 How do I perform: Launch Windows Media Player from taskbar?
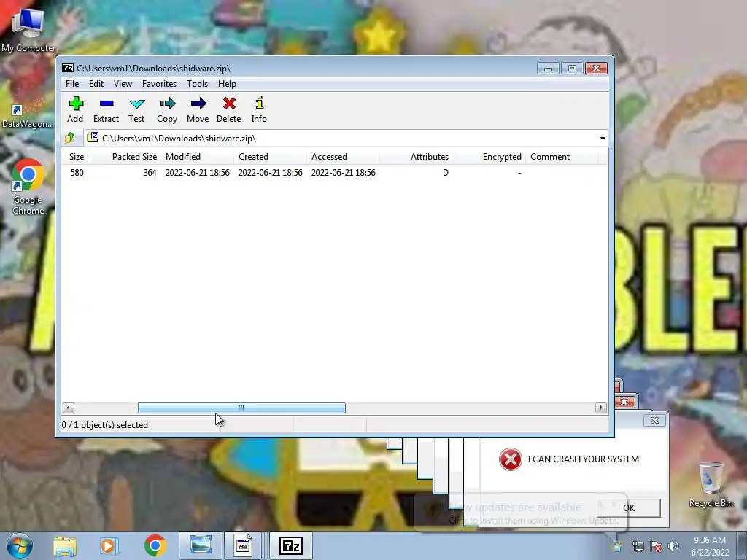109,546
